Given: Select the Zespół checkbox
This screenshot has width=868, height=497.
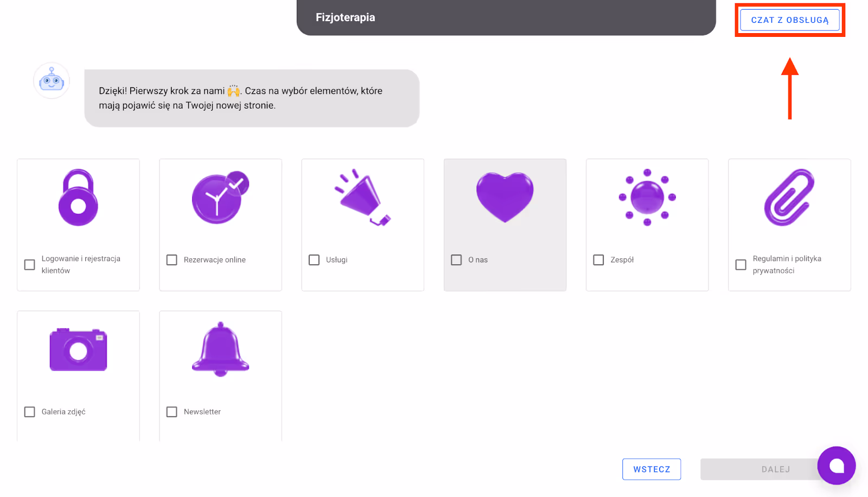Looking at the screenshot, I should point(598,260).
